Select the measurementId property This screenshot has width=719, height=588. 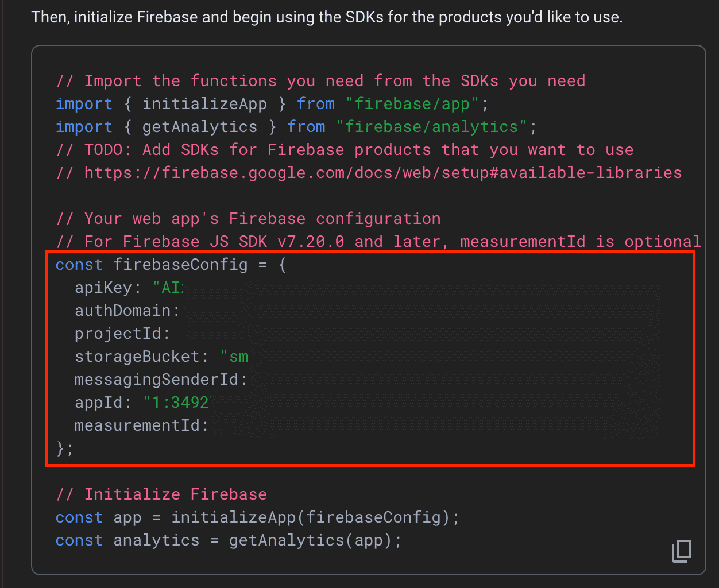pos(140,425)
